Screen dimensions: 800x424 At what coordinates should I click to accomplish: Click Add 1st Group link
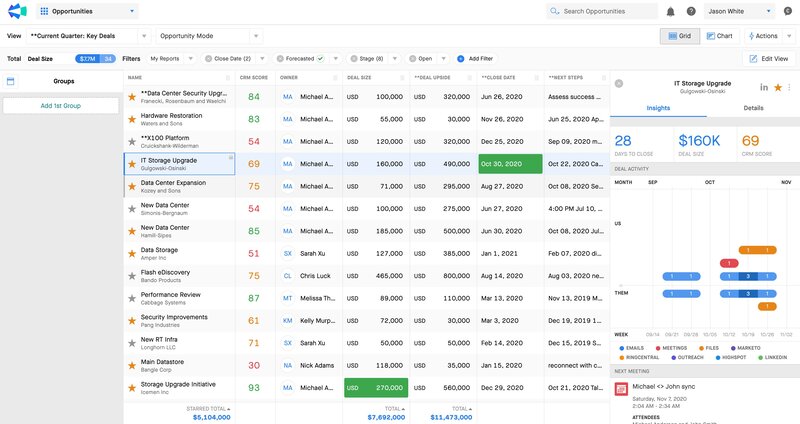(x=61, y=106)
